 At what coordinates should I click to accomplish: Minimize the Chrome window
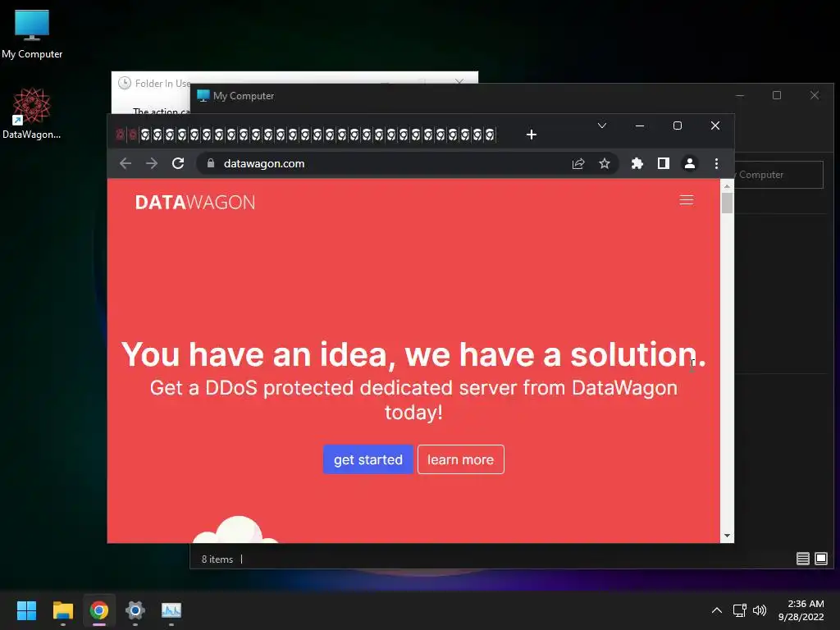pyautogui.click(x=640, y=126)
